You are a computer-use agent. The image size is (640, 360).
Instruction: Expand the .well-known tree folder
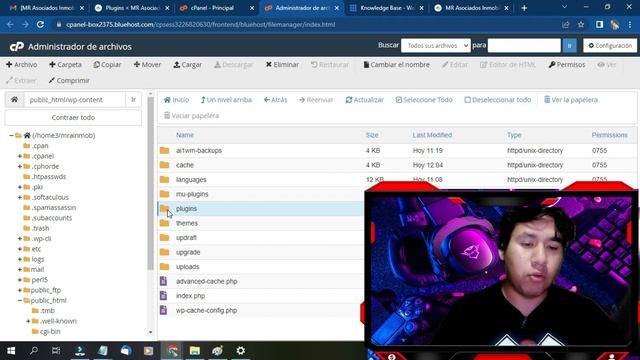(x=28, y=321)
